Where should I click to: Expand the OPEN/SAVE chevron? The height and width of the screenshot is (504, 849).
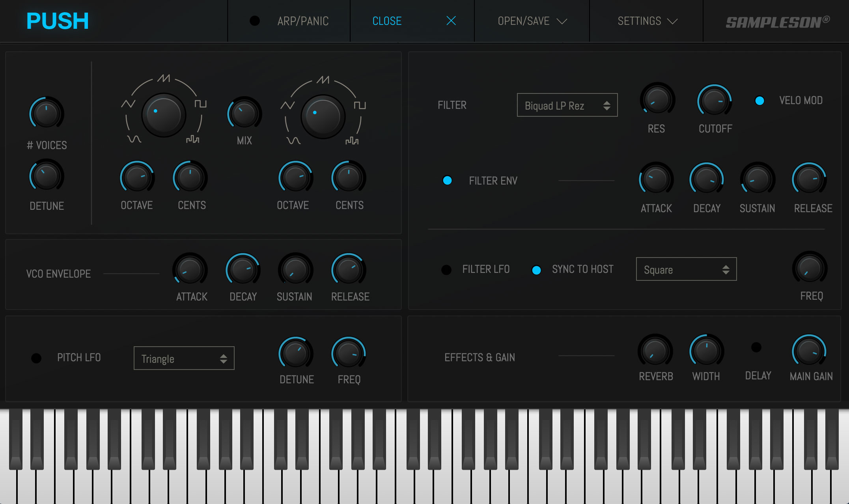(562, 21)
